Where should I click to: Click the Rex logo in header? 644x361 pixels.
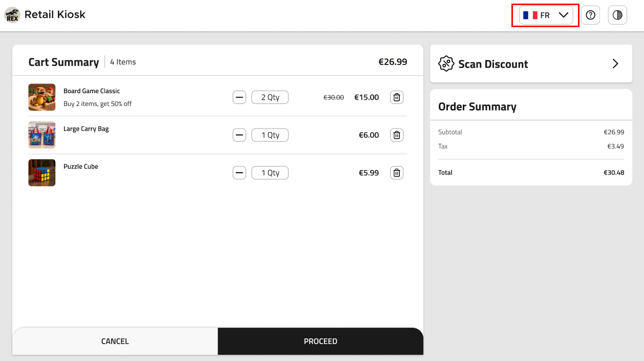point(12,15)
